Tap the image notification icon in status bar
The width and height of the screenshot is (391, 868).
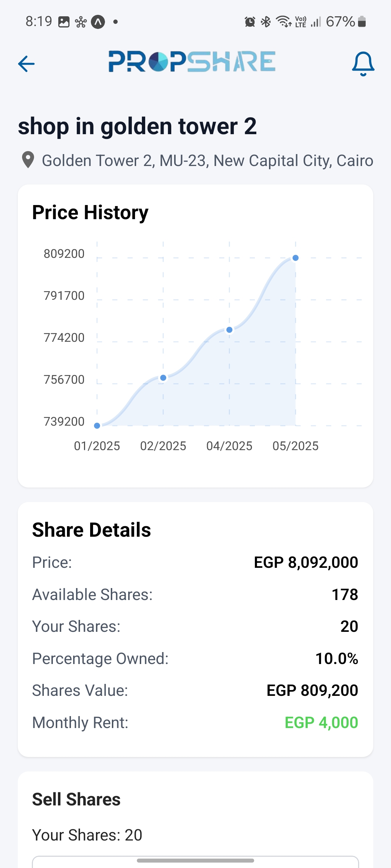point(64,22)
